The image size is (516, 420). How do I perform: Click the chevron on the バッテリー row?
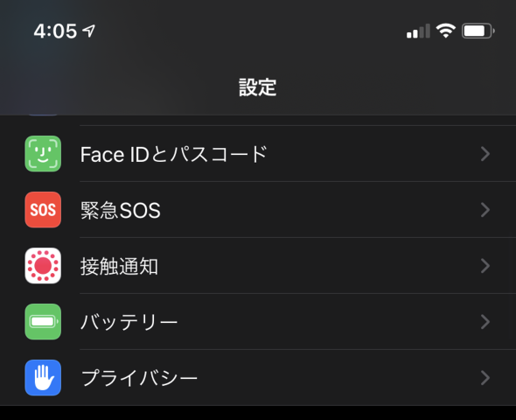tap(485, 322)
